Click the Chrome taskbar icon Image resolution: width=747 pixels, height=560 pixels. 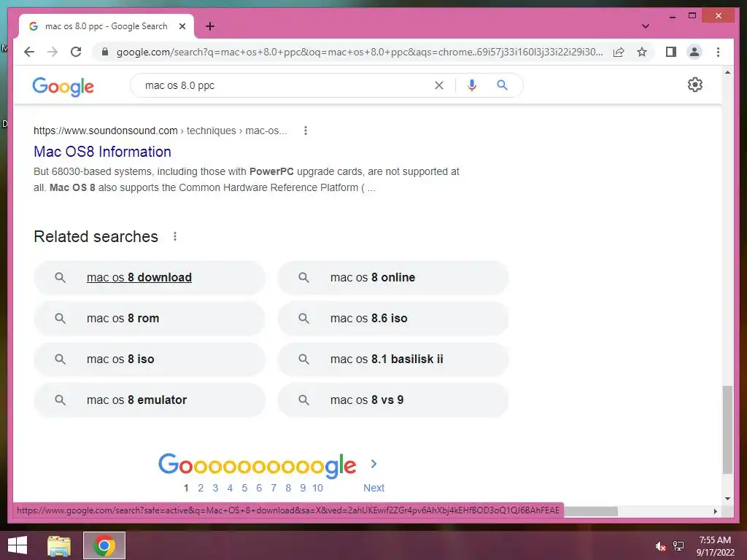point(104,545)
